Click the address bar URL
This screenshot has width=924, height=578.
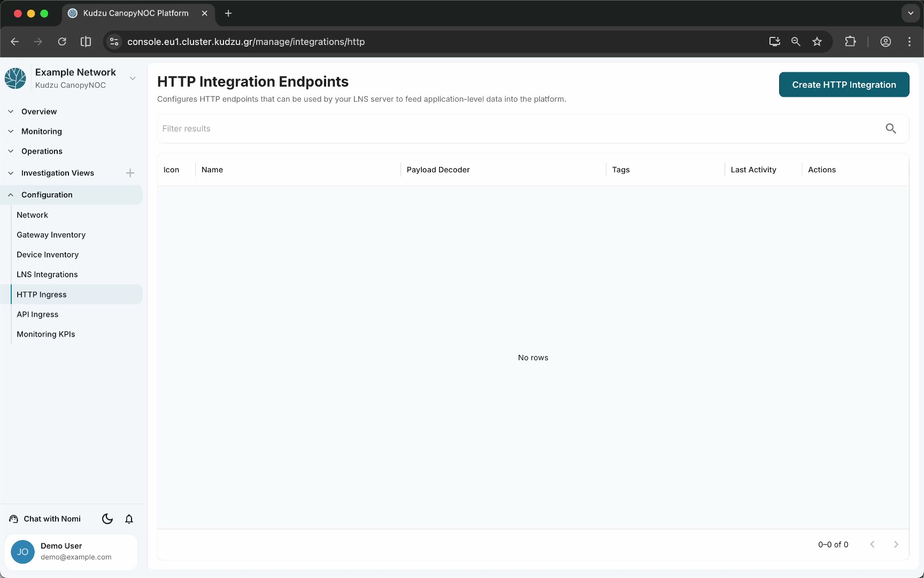pos(246,42)
